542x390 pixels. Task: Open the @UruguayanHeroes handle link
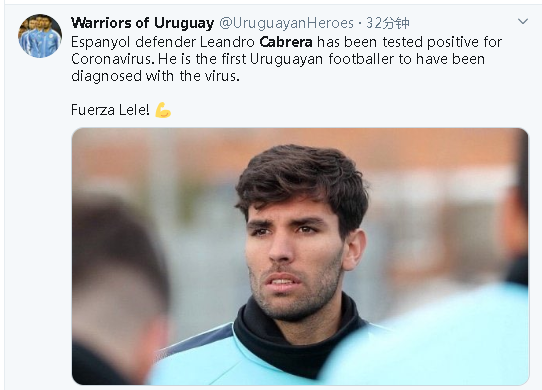pyautogui.click(x=287, y=23)
